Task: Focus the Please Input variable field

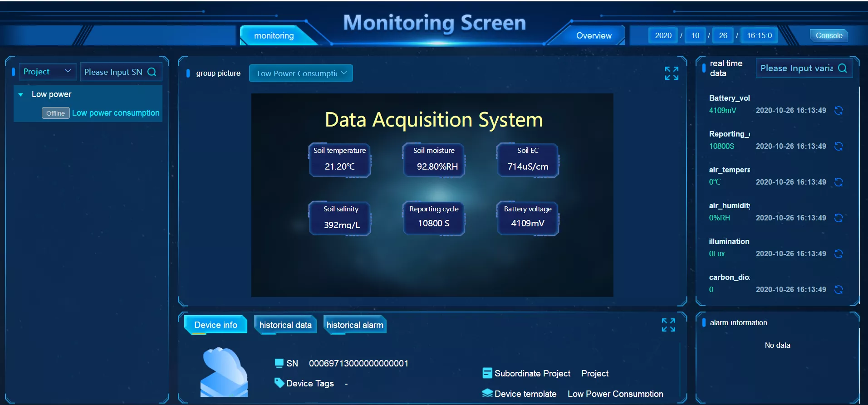Action: 797,68
